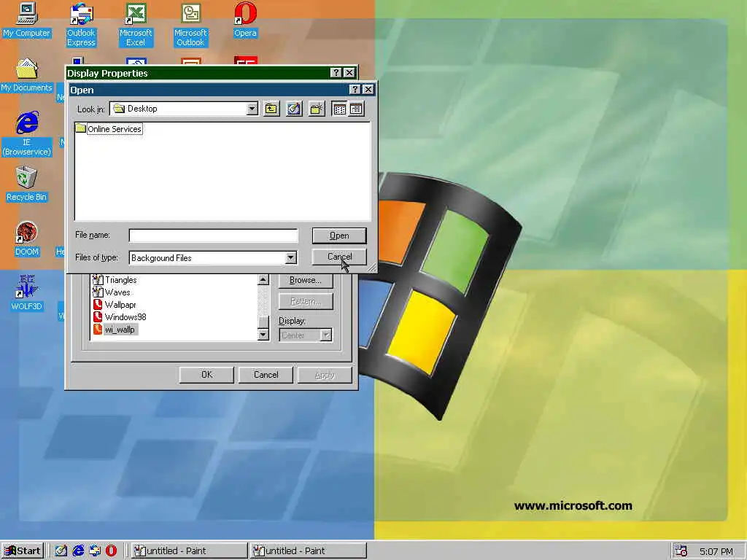Launch Opera from quick launch bar

[x=111, y=551]
